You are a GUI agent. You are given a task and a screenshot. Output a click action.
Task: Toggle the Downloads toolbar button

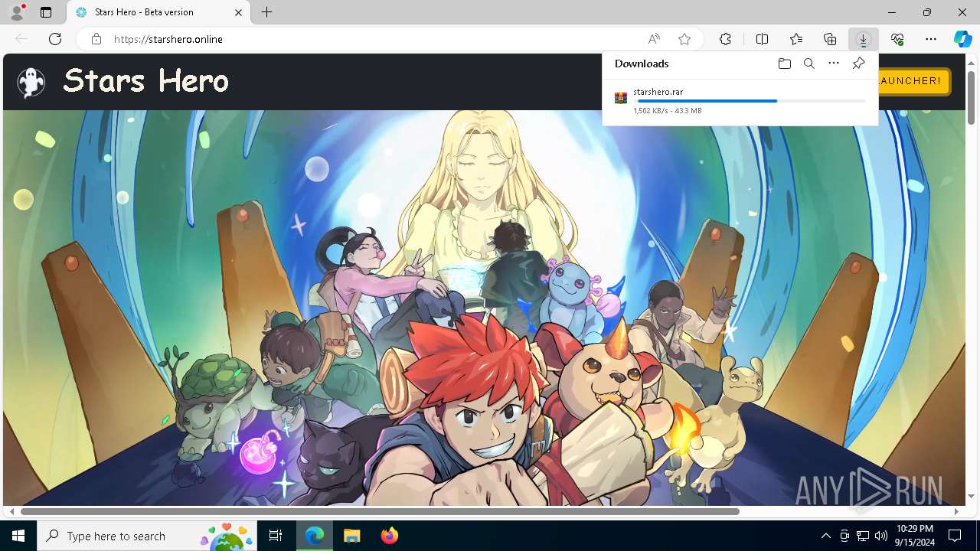point(863,39)
